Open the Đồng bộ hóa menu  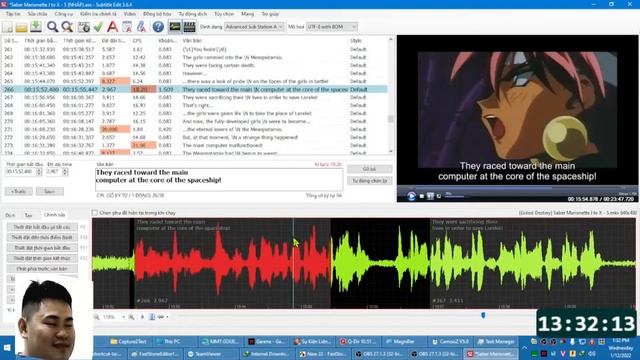[x=157, y=14]
